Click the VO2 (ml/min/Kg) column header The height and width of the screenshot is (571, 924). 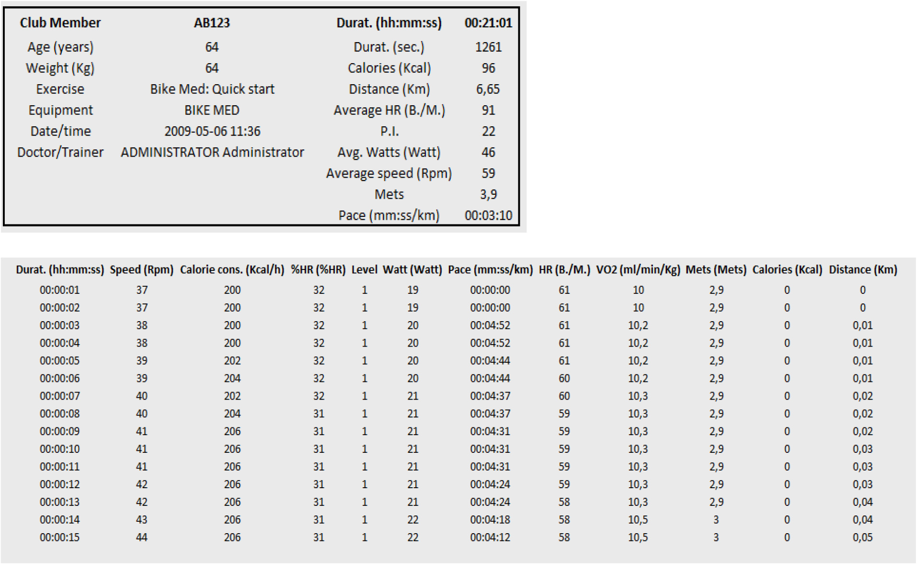click(638, 270)
